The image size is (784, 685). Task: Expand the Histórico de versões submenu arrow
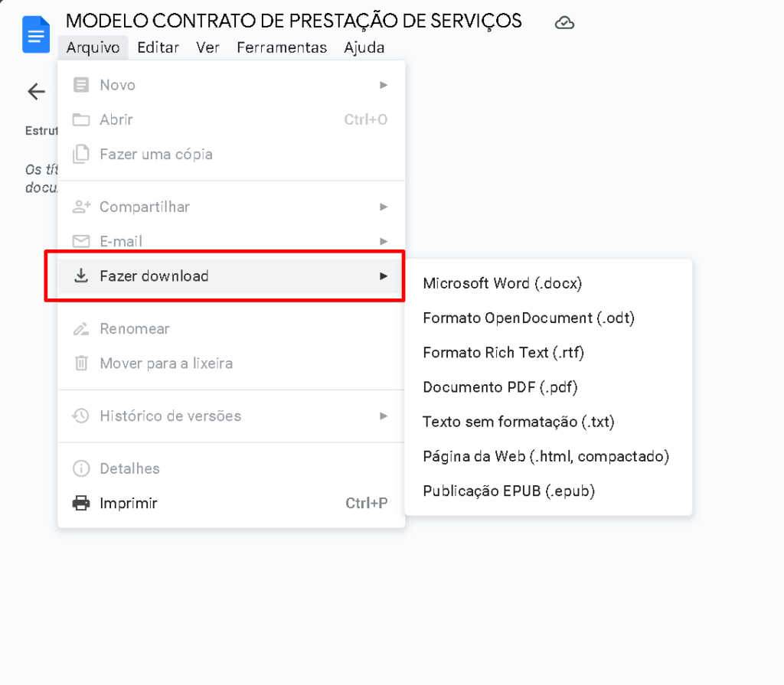click(384, 416)
